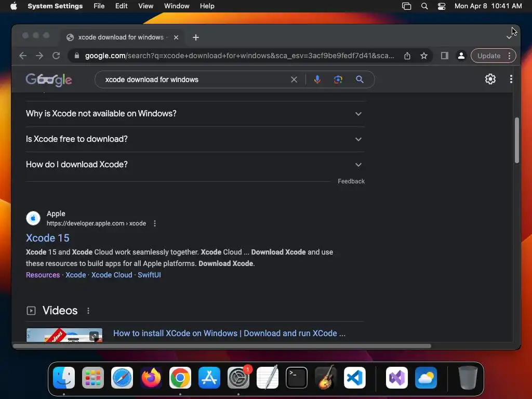The width and height of the screenshot is (532, 399).
Task: Launch Visual Studio Code from Dock
Action: [354, 378]
